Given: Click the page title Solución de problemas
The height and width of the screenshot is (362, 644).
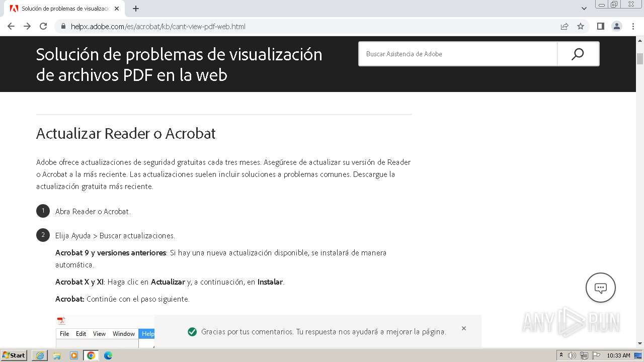Looking at the screenshot, I should (x=179, y=64).
